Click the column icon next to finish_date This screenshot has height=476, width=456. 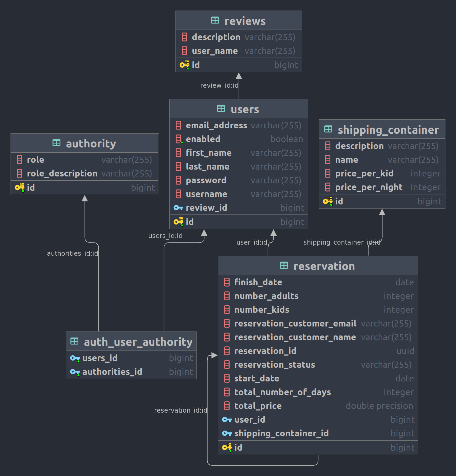coord(227,282)
